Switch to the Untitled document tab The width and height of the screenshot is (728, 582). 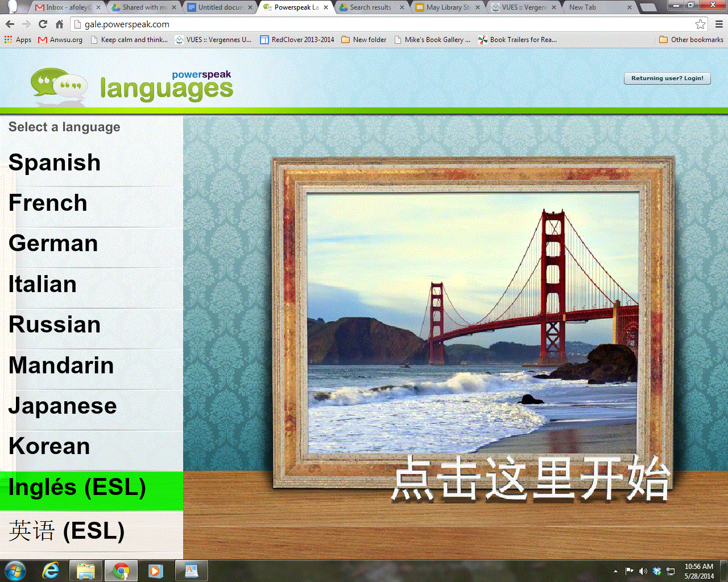coord(220,7)
